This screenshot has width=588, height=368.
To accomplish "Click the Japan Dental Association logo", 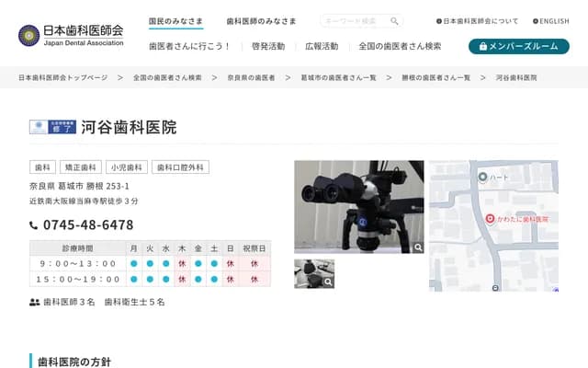I will pos(71,35).
